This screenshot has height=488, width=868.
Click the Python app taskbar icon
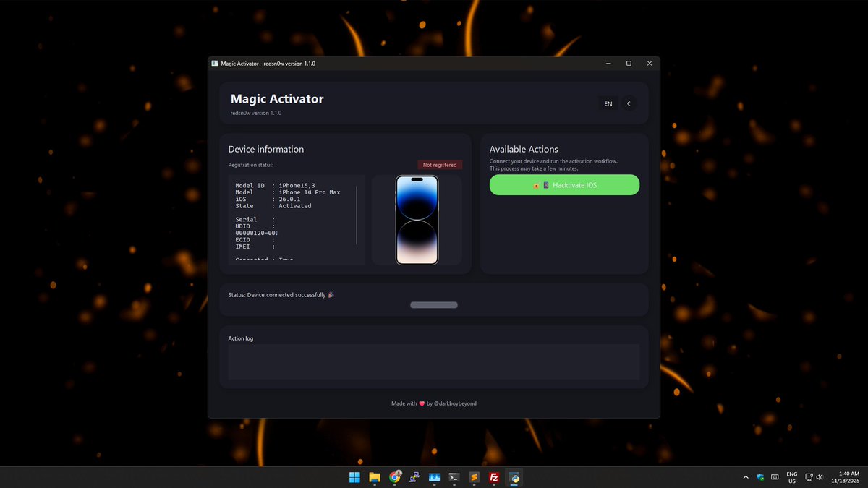[514, 477]
